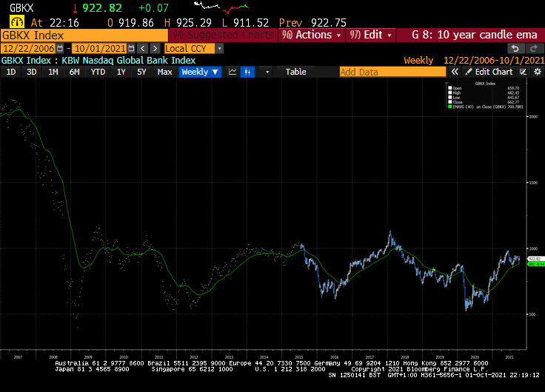Viewport: 545px width, 392px height.
Task: Click the High value 925.29 in header
Action: pyautogui.click(x=193, y=23)
